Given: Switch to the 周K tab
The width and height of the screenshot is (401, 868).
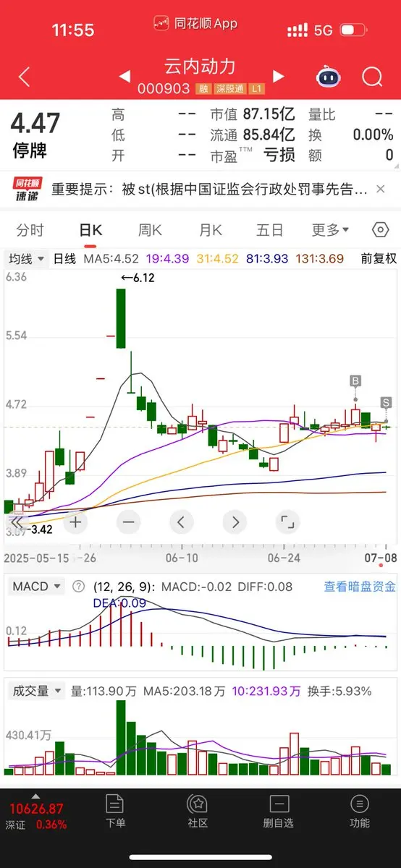Looking at the screenshot, I should pyautogui.click(x=151, y=230).
